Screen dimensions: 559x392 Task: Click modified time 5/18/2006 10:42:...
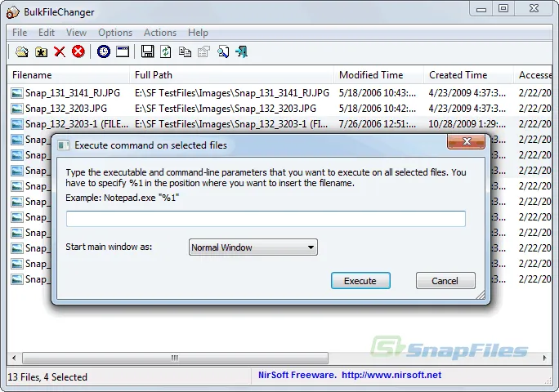coord(378,109)
